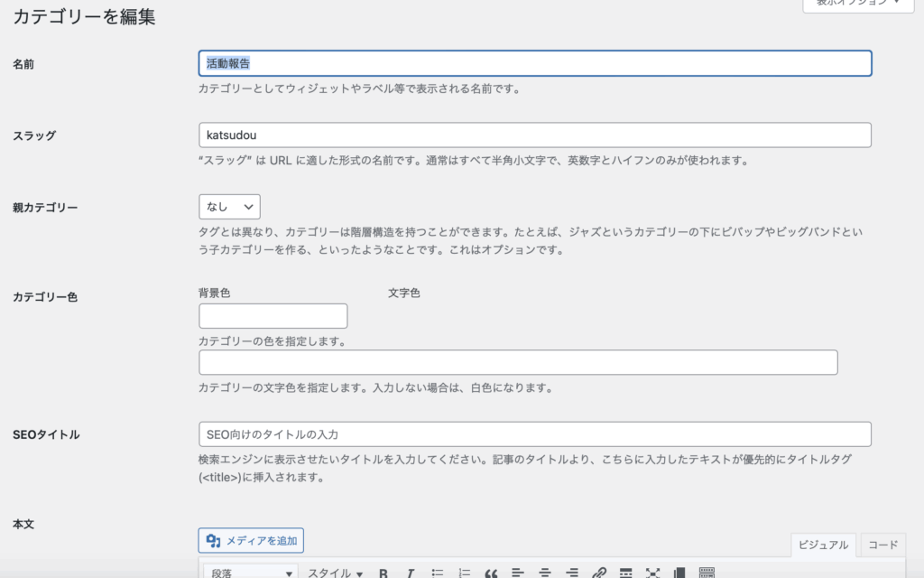Insert a link in the editor
The height and width of the screenshot is (578, 924).
(x=598, y=572)
